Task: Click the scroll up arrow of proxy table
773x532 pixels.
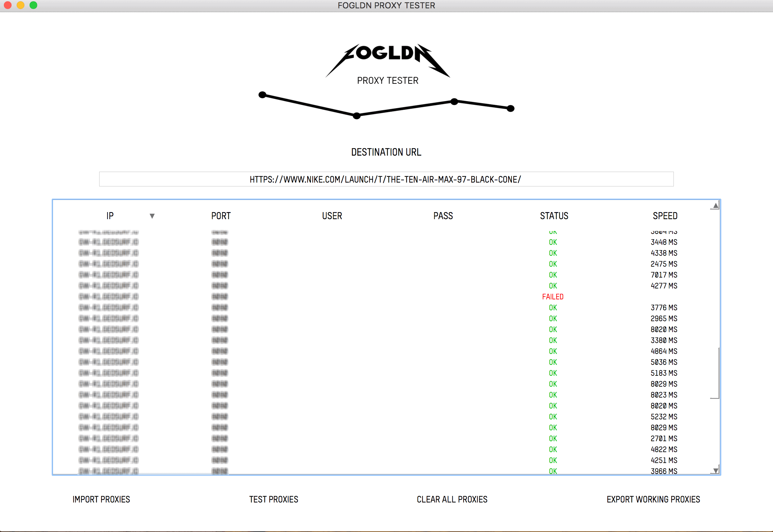Action: (715, 206)
